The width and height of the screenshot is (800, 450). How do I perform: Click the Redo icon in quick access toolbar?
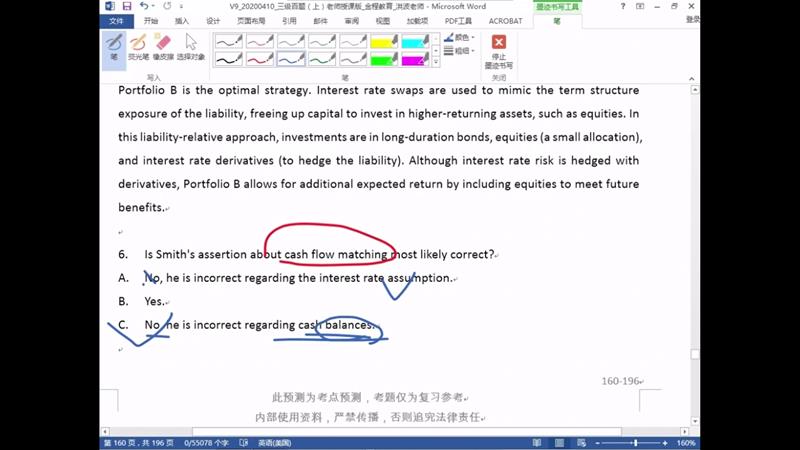pos(167,6)
